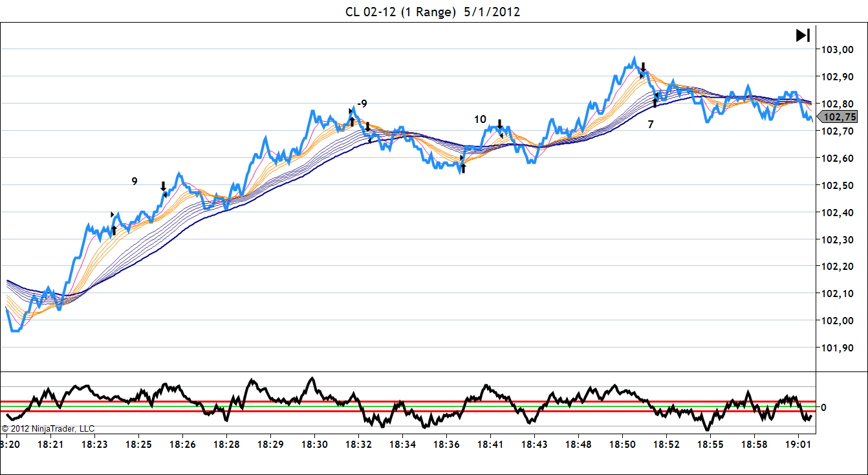
Task: Click the down arrow marker below label 10
Action: coord(500,124)
